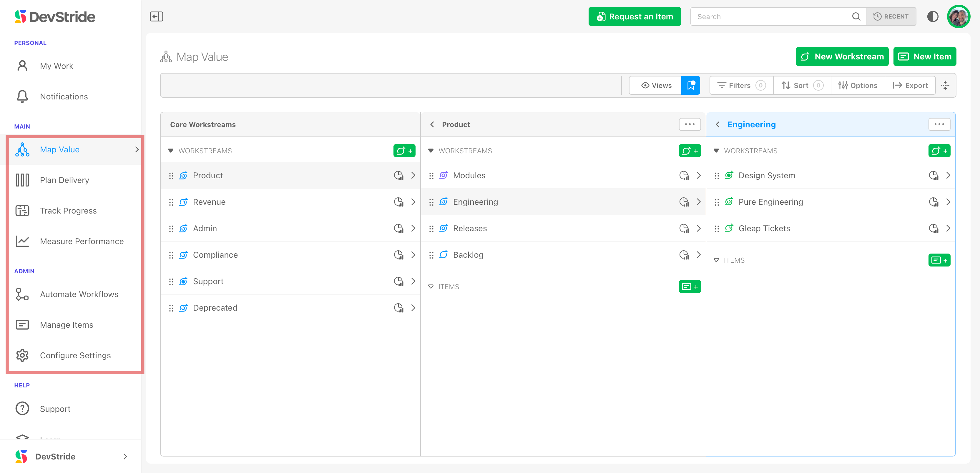Viewport: 980px width, 473px height.
Task: Click New Workstream button
Action: [841, 56]
